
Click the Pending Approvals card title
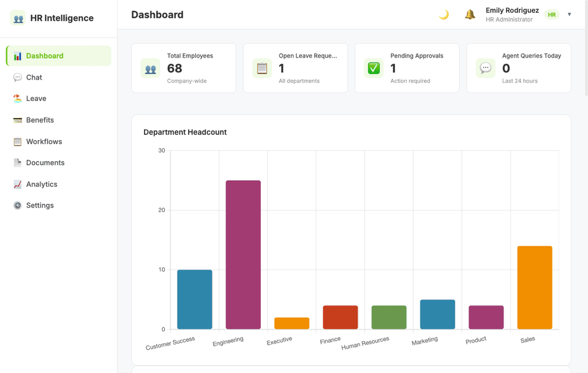[417, 56]
